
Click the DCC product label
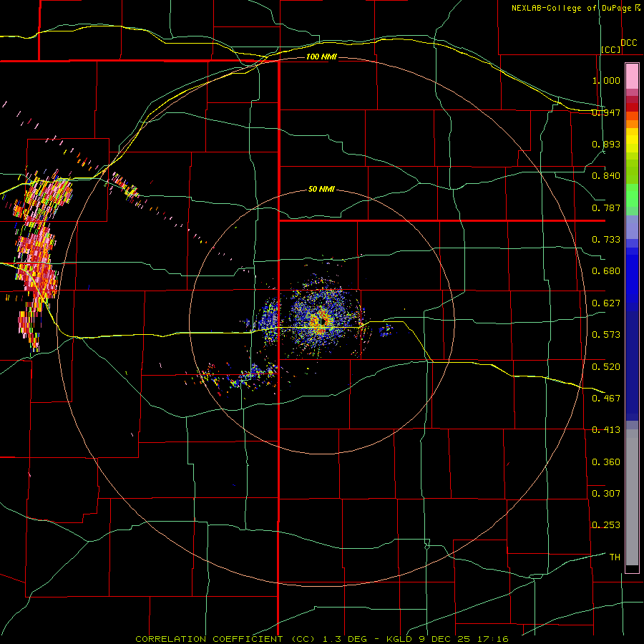click(628, 43)
